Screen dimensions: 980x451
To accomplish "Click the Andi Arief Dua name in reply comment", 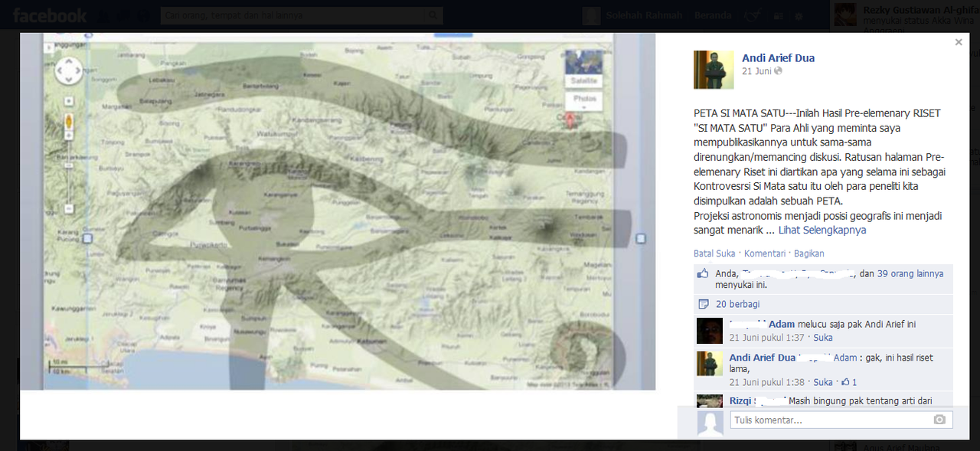I will pos(763,358).
